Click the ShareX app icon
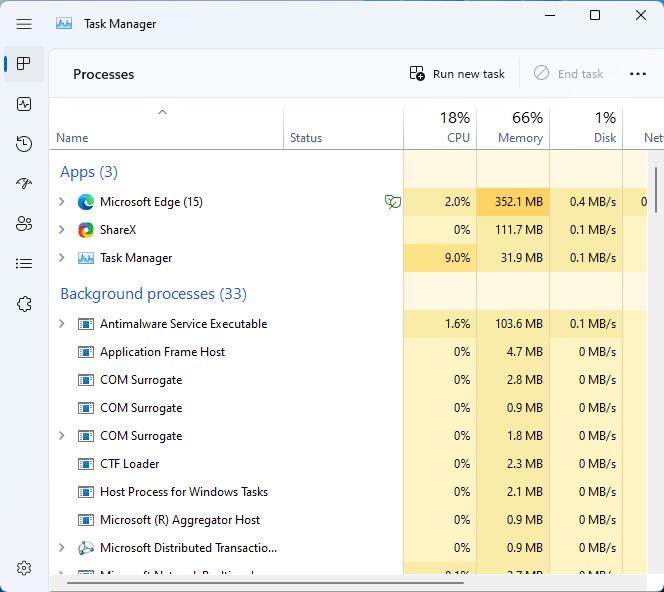This screenshot has height=592, width=664. pyautogui.click(x=86, y=230)
